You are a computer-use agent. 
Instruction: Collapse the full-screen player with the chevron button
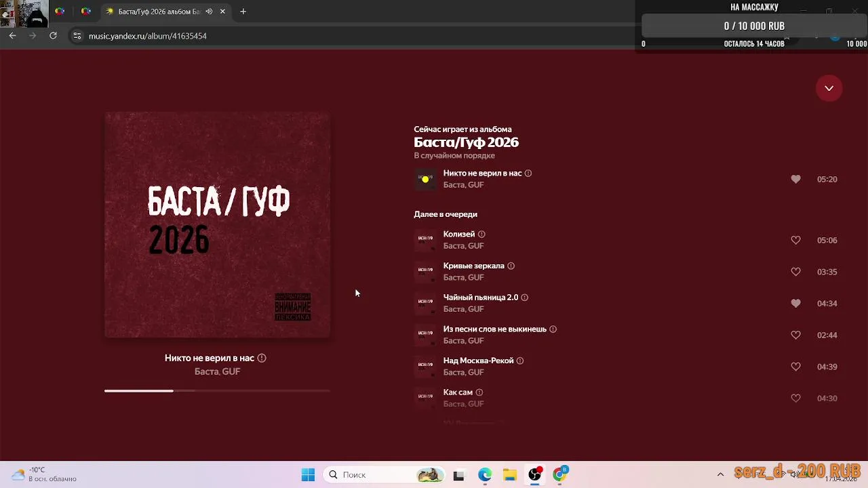829,88
